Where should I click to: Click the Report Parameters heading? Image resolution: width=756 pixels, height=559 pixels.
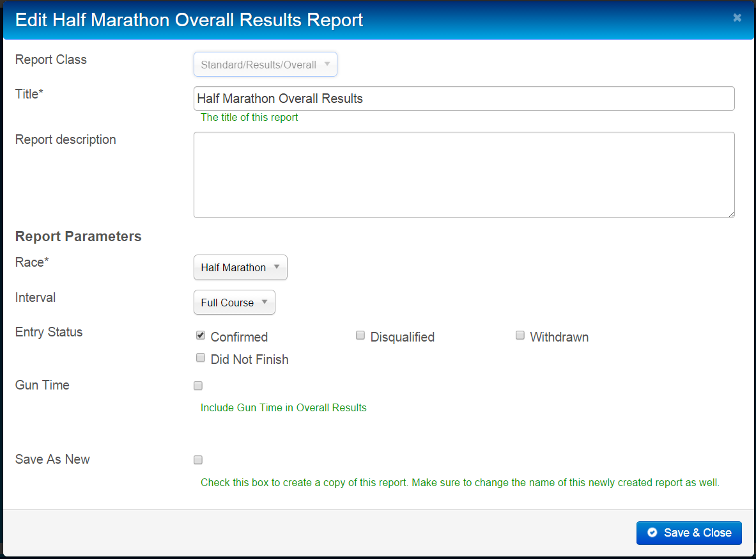(x=78, y=237)
